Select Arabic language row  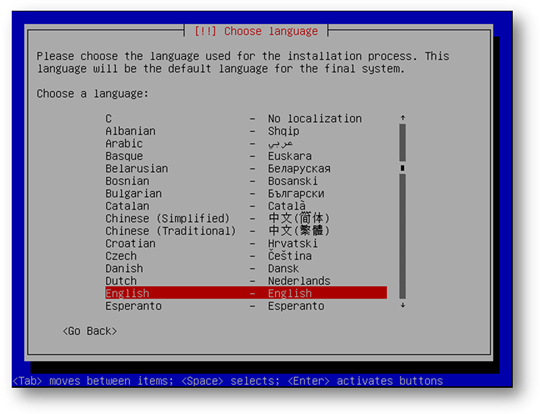coord(246,143)
